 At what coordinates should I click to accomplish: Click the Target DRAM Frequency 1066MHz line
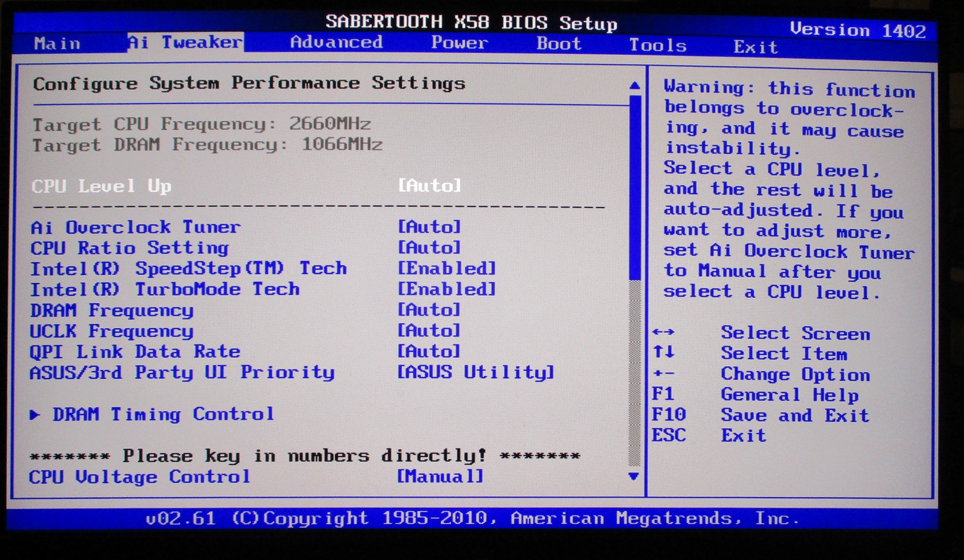(207, 144)
